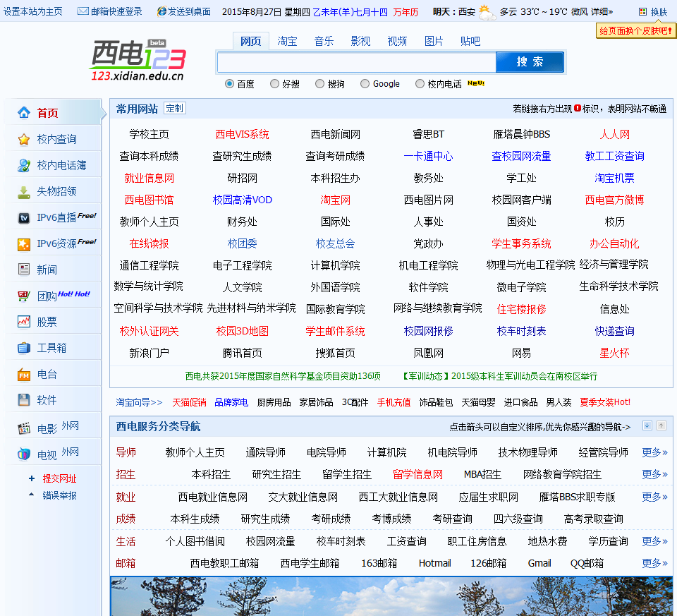This screenshot has width=677, height=616.
Task: Select the 好搜 radio button
Action: point(274,84)
